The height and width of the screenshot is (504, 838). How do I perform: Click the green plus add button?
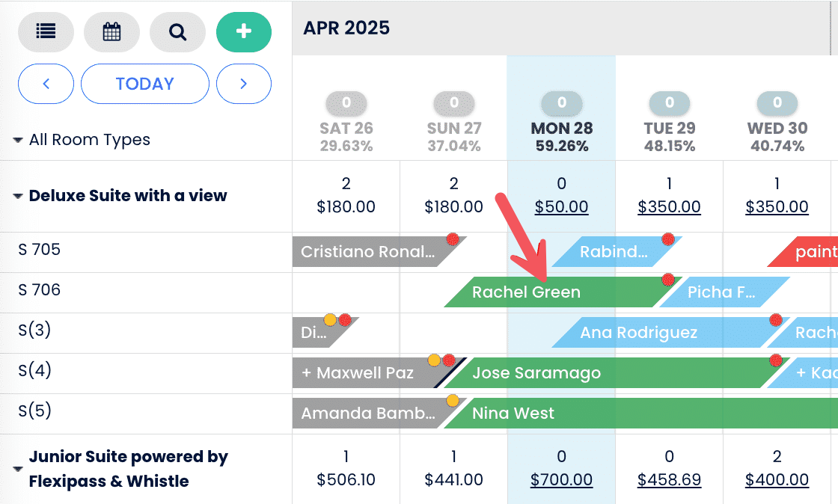(x=243, y=31)
